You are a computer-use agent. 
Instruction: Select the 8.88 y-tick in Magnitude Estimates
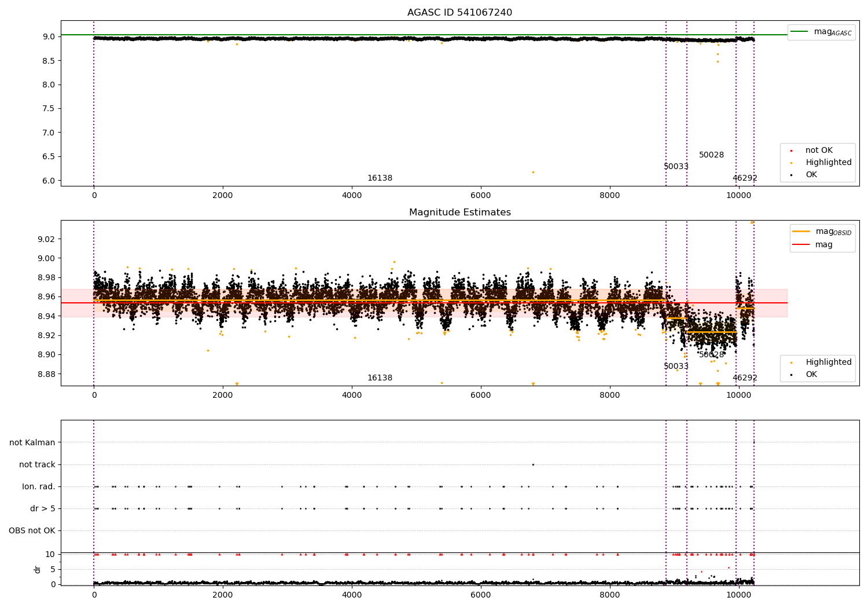coord(47,374)
